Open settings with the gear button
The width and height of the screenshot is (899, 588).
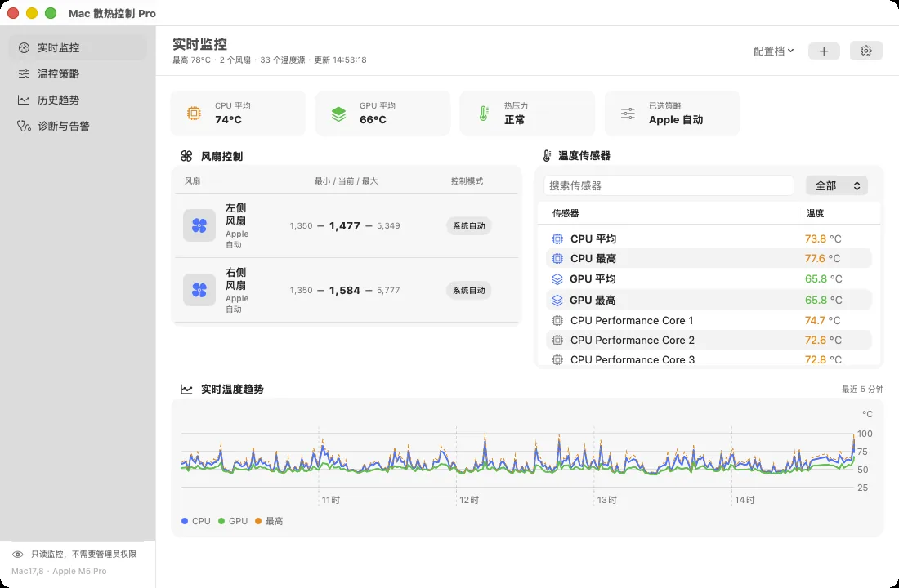pyautogui.click(x=865, y=51)
